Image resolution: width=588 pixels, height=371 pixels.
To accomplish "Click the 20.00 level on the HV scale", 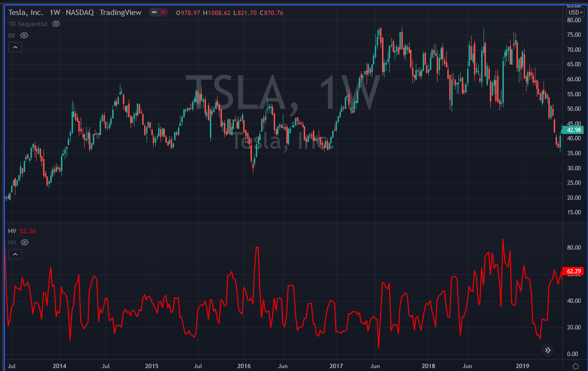I will tap(574, 327).
